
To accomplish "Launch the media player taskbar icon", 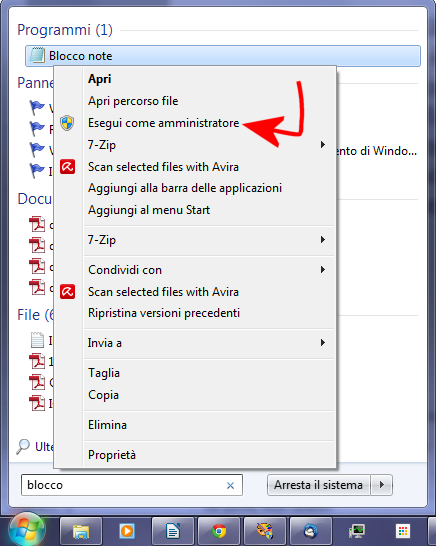I will (127, 531).
